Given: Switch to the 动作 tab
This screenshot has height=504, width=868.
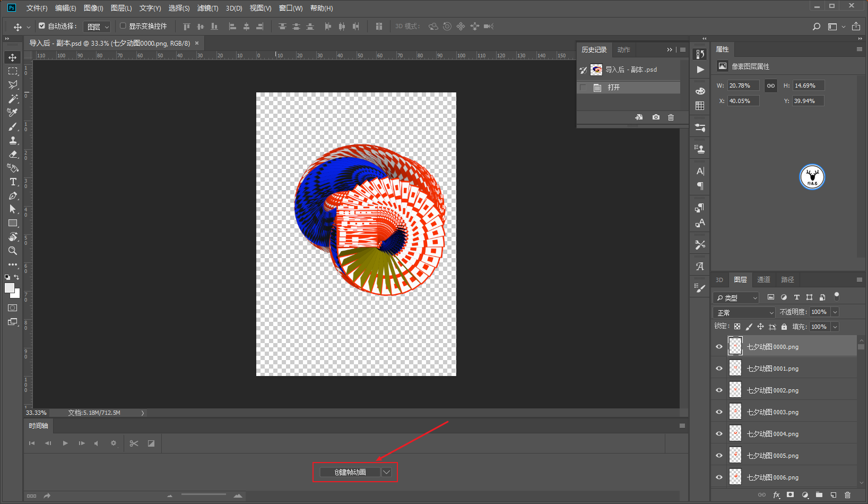Looking at the screenshot, I should tap(623, 49).
